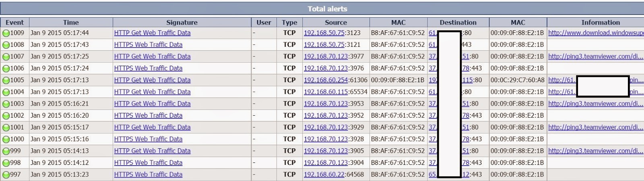The width and height of the screenshot is (644, 181).
Task: Click green status icon for event 1007
Action: 6,57
